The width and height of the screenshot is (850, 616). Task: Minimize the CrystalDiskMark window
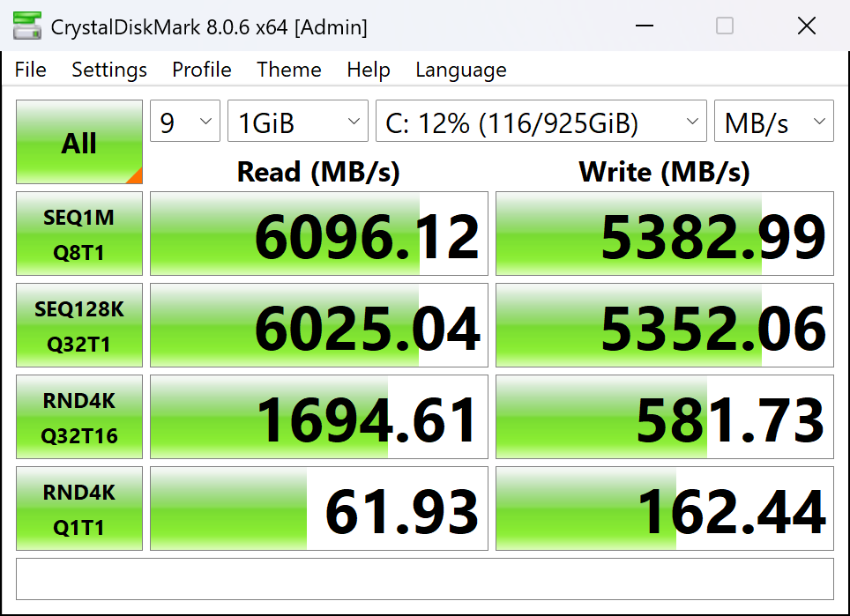(x=645, y=26)
